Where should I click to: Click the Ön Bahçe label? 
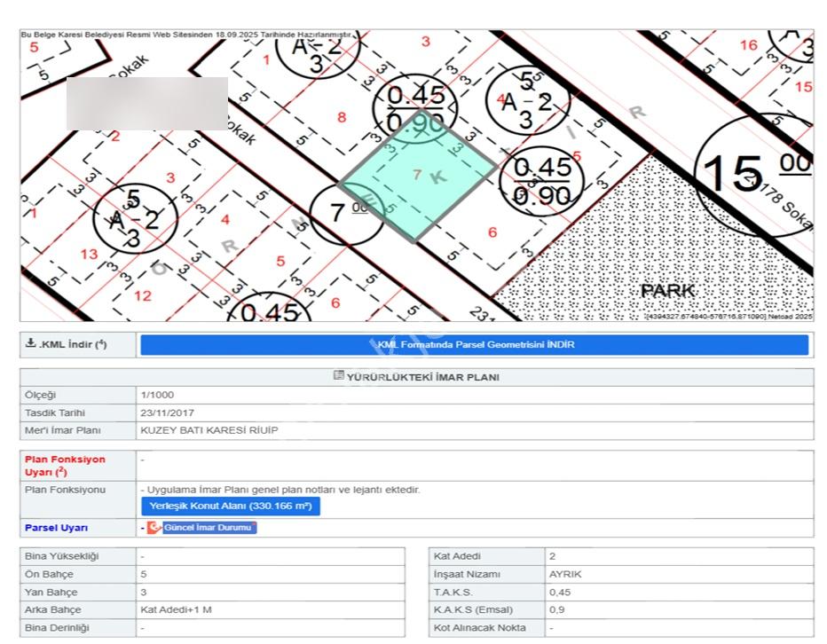click(x=49, y=575)
